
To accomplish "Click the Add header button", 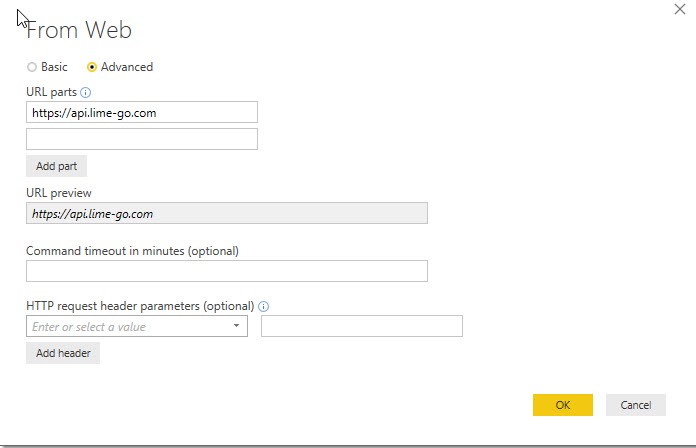I will pos(63,353).
